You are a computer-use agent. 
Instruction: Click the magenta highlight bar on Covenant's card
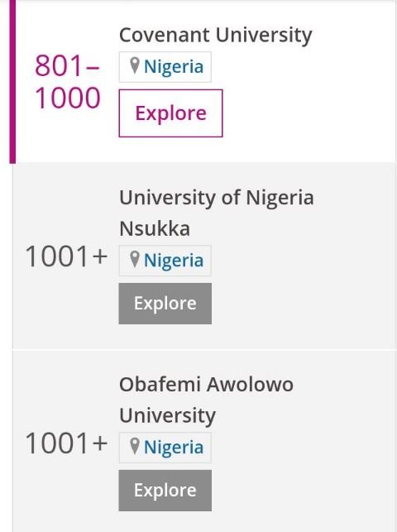12,81
